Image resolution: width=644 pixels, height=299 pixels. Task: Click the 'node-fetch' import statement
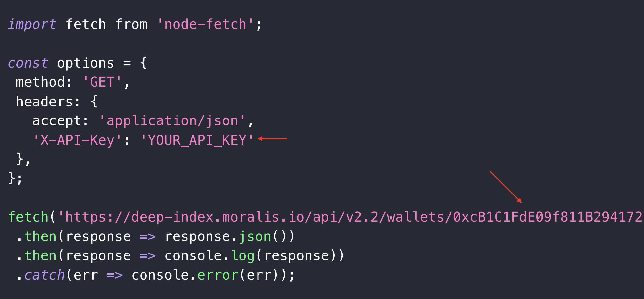coord(117,14)
